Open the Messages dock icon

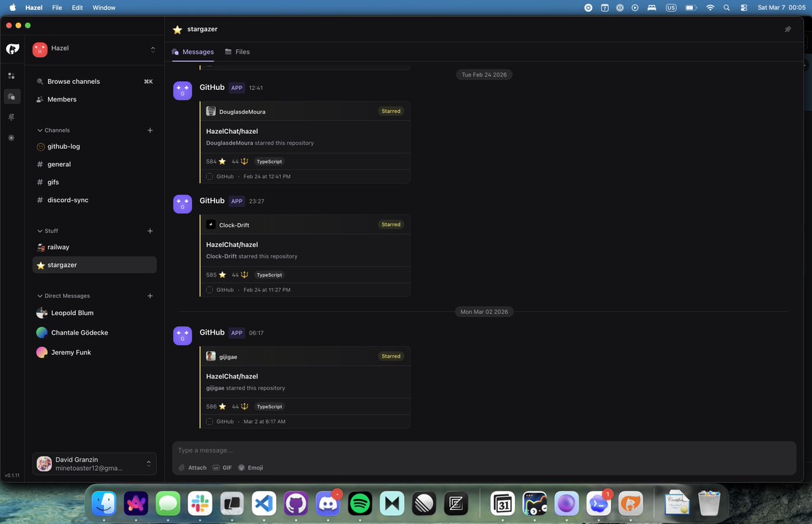pyautogui.click(x=168, y=504)
